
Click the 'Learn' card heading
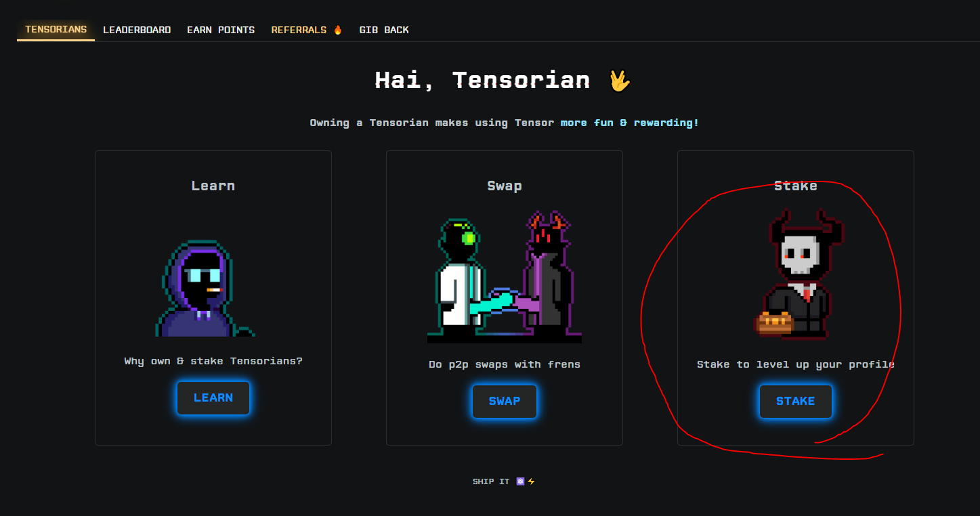213,186
